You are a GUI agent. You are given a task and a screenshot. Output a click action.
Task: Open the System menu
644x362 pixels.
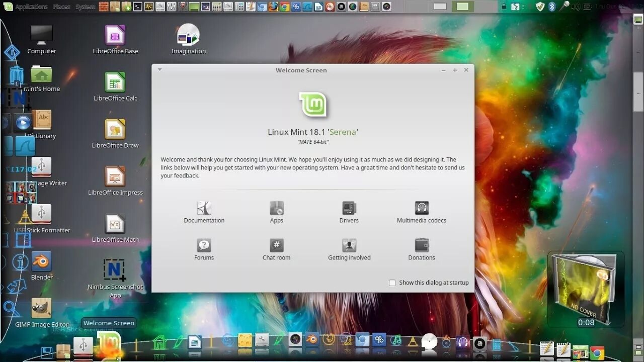point(85,7)
